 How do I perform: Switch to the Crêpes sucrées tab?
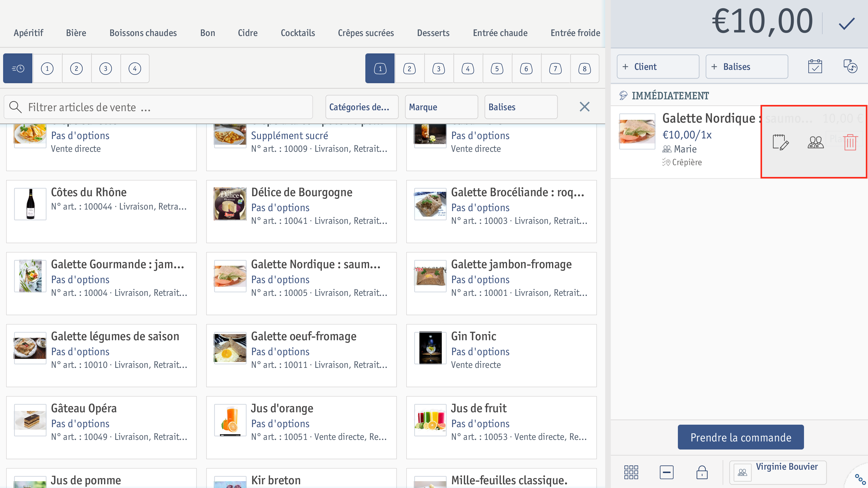[x=366, y=33]
